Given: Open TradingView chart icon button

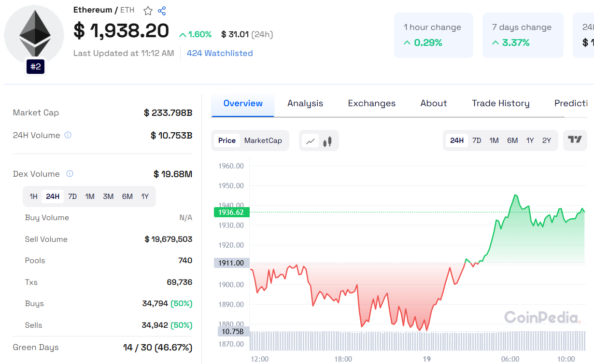Looking at the screenshot, I should (575, 140).
